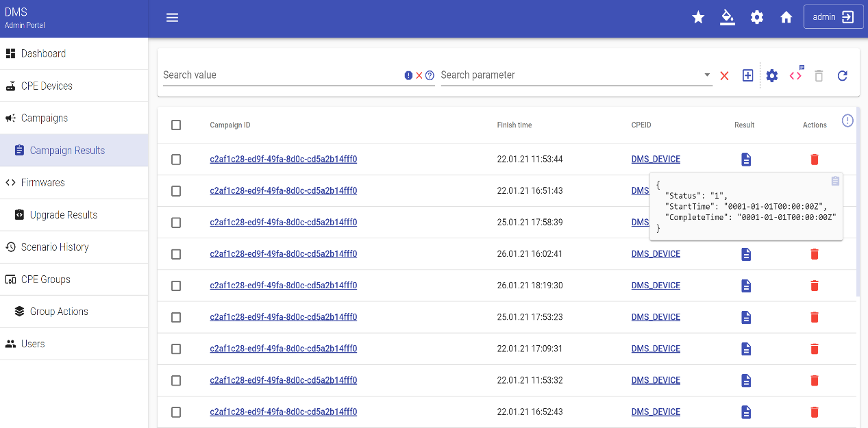868x428 pixels.
Task: Go to home via house icon
Action: click(786, 18)
